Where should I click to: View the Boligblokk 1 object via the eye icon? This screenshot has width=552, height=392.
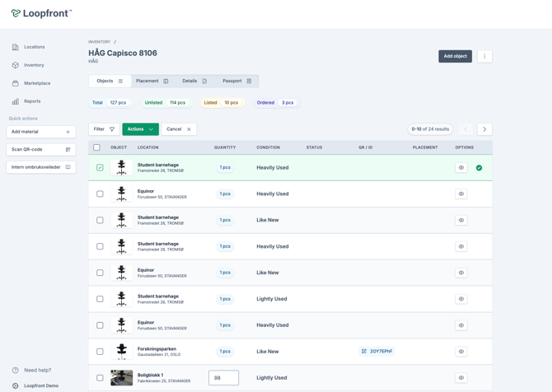click(461, 377)
